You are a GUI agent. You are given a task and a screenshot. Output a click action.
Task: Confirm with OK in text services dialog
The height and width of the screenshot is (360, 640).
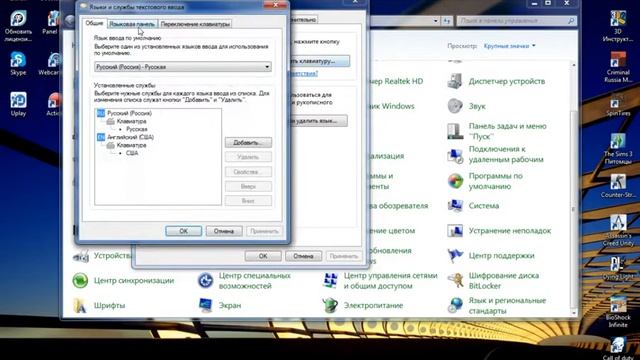click(x=184, y=231)
